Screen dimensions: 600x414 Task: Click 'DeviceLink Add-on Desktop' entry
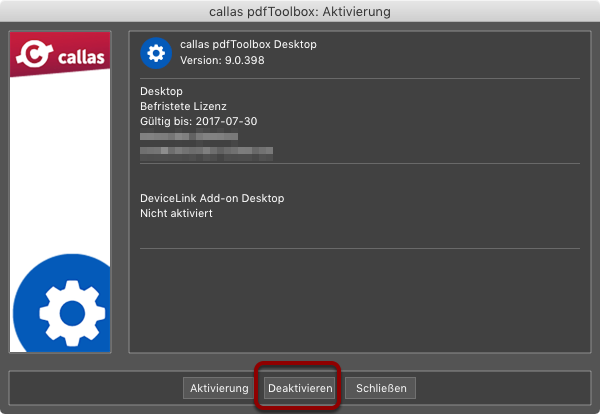pos(212,198)
